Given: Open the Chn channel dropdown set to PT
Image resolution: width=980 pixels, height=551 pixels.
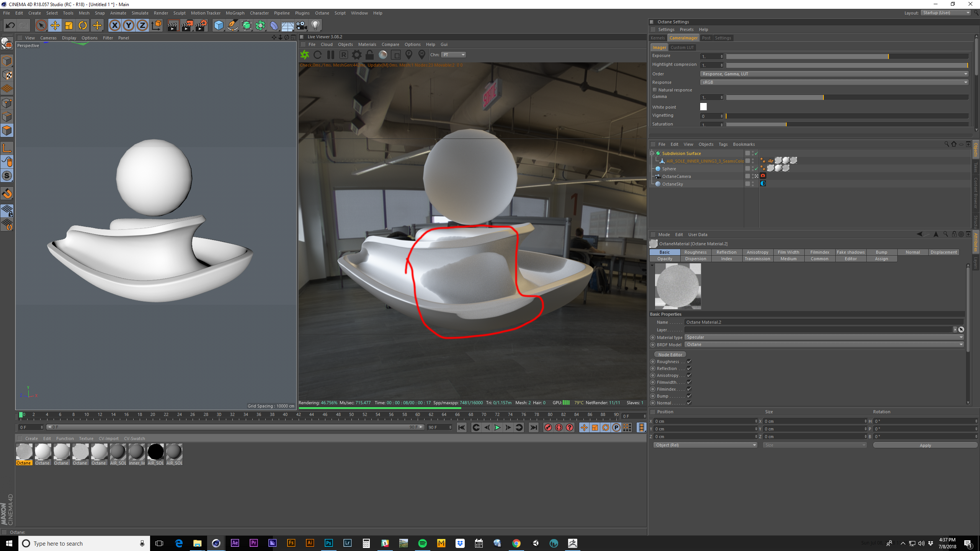Looking at the screenshot, I should click(454, 55).
